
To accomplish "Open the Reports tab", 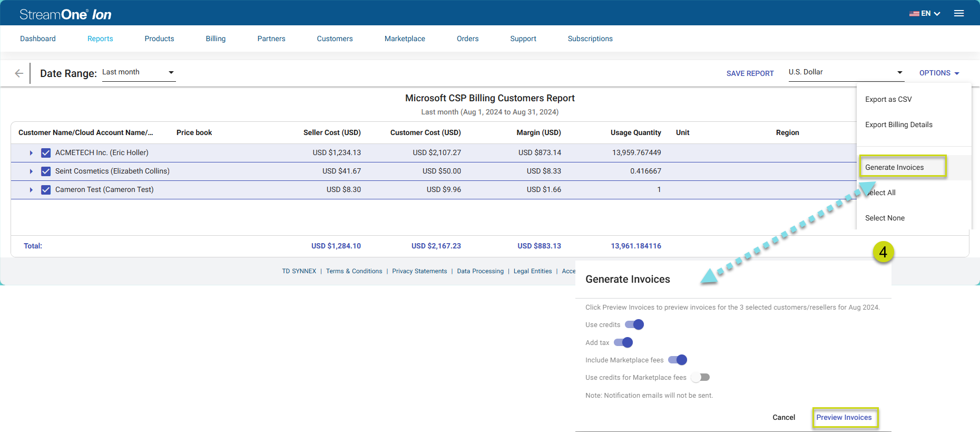I will [100, 39].
